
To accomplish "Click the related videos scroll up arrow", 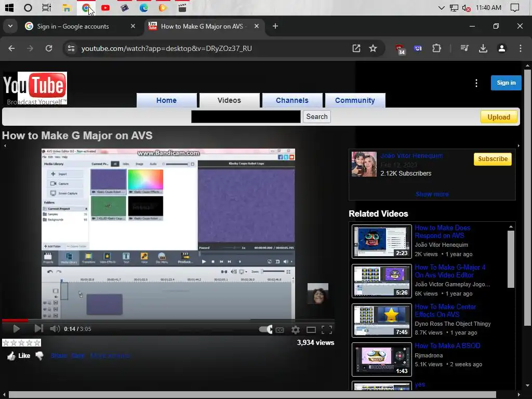I will pos(511,227).
